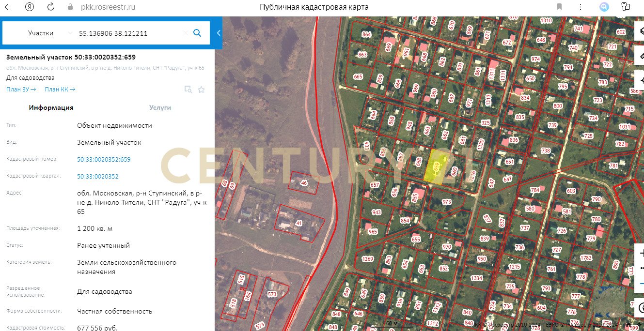Select parcel labeled 741 on the map
The height and width of the screenshot is (331, 644).
point(578,29)
